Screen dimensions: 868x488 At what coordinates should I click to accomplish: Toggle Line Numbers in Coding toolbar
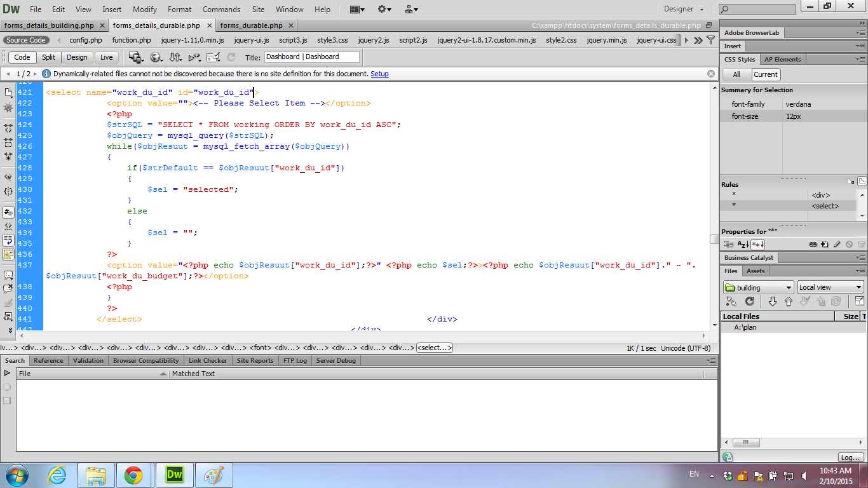[x=8, y=212]
